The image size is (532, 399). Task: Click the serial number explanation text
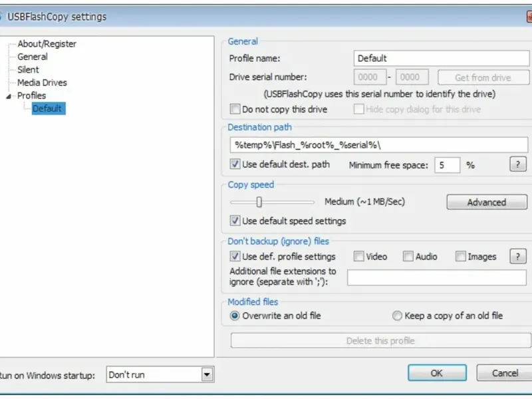(379, 94)
